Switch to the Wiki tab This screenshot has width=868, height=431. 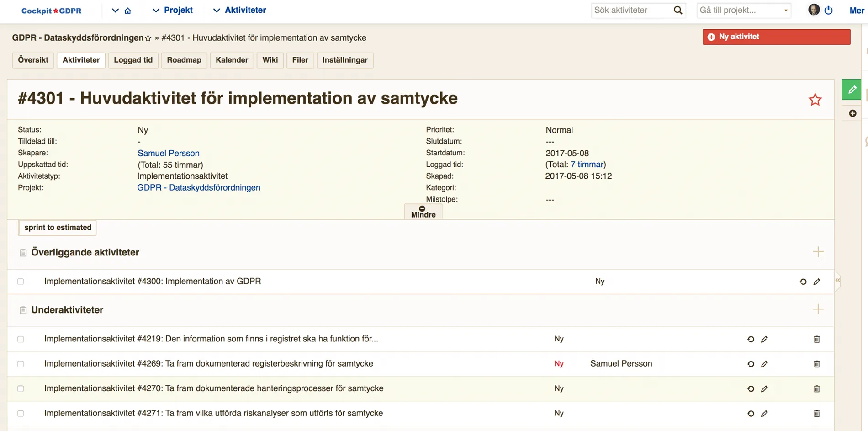tap(270, 60)
